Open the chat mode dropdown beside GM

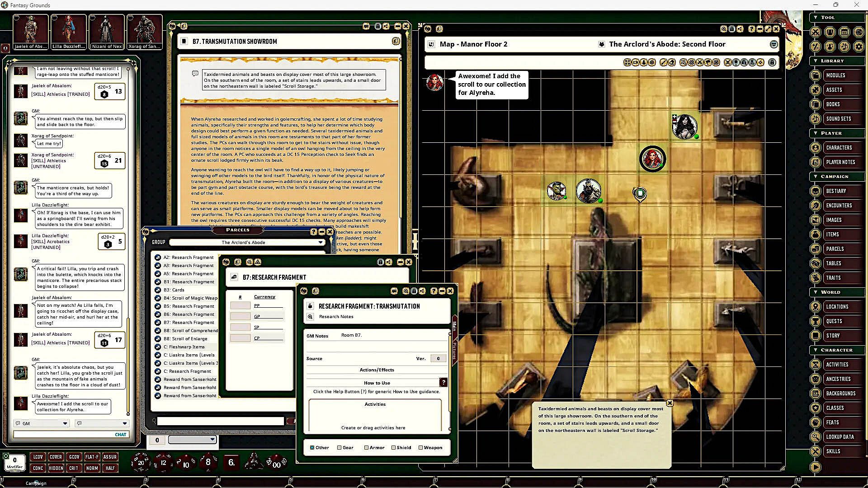pos(102,423)
